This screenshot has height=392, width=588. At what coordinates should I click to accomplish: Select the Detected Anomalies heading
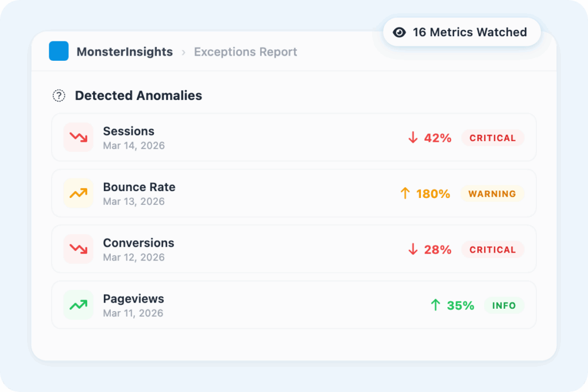[x=138, y=96]
